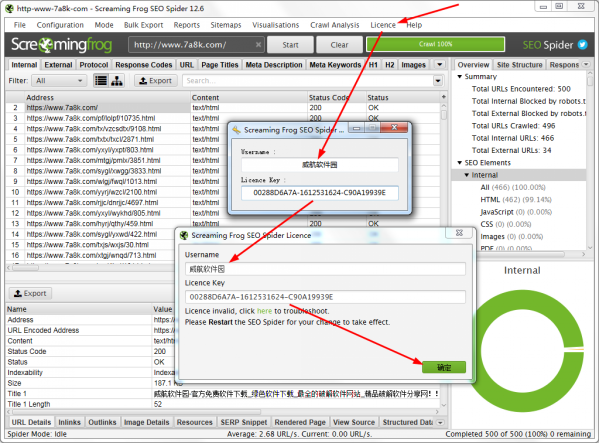Collapse the Internal tree node
Viewport: 599px width, 443px height.
(x=466, y=175)
